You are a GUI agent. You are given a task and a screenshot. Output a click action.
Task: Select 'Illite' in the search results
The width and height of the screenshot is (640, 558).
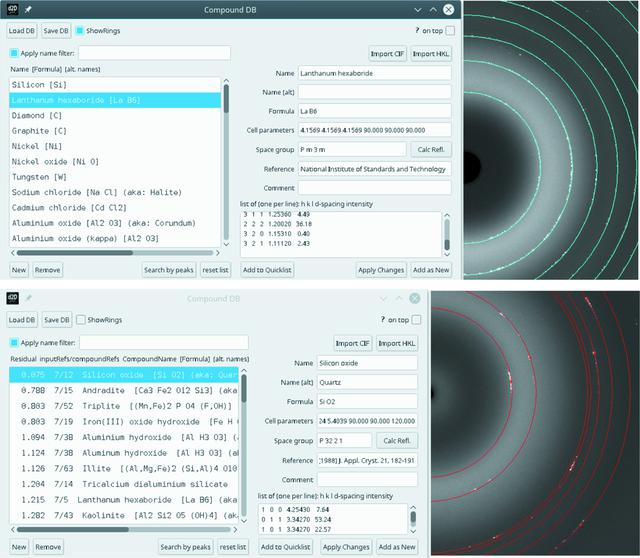(x=124, y=468)
